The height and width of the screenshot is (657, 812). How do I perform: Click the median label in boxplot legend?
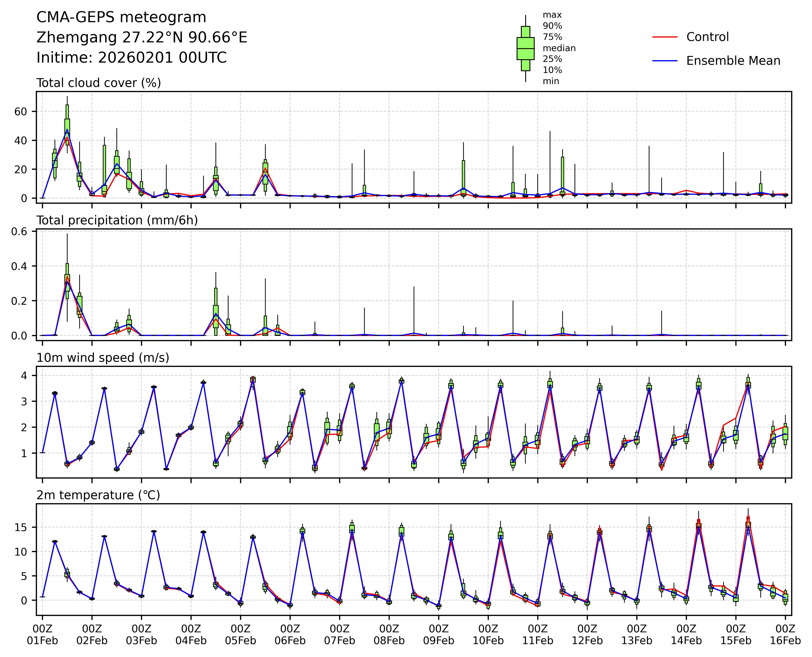(559, 48)
